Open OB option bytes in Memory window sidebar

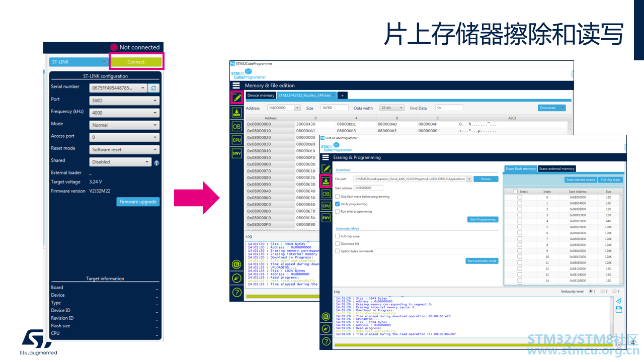[236, 126]
